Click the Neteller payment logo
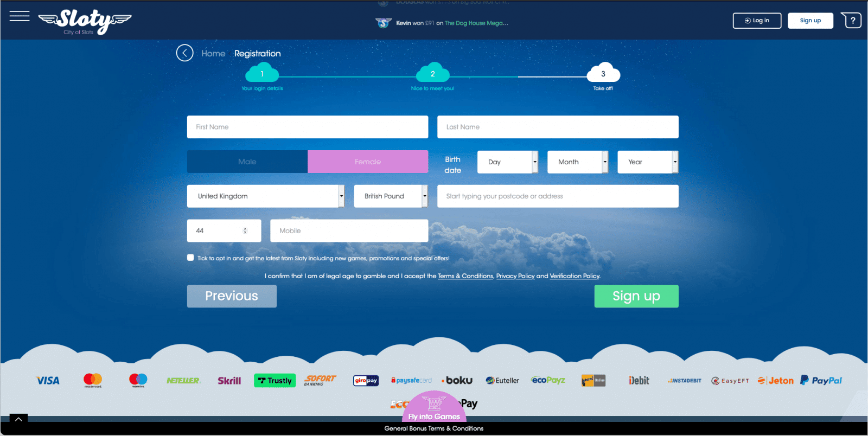 coord(183,381)
